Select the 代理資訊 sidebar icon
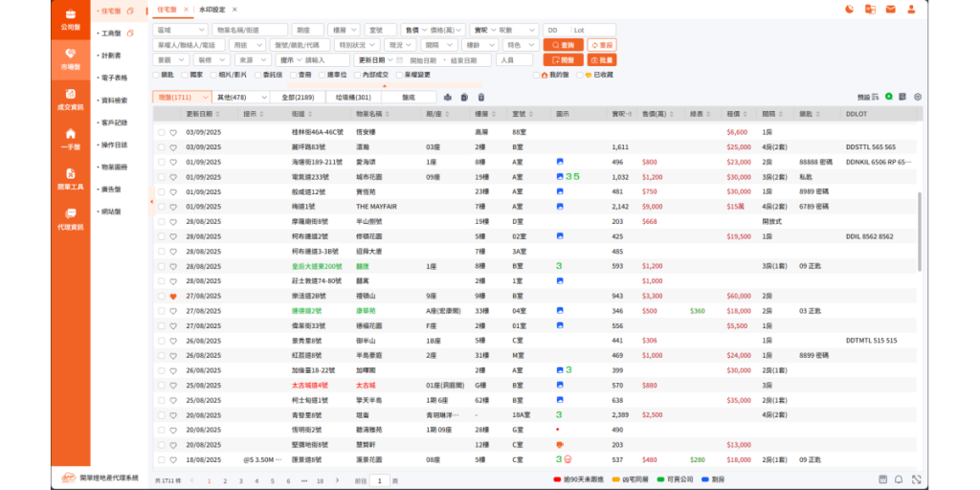The image size is (980, 490). [71, 217]
